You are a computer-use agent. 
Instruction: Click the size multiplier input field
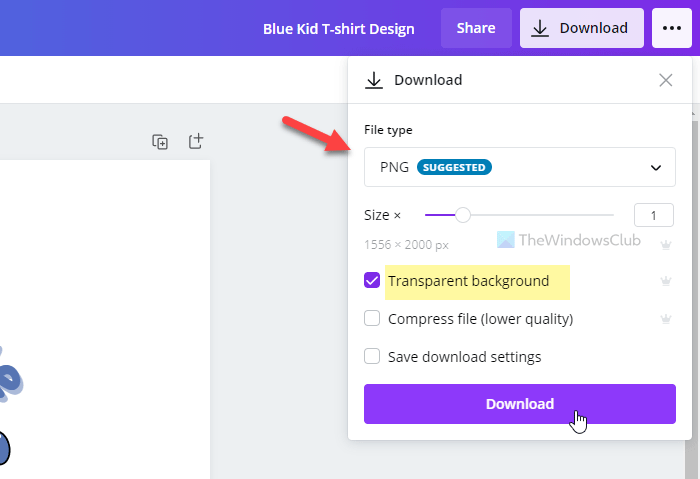click(x=654, y=214)
